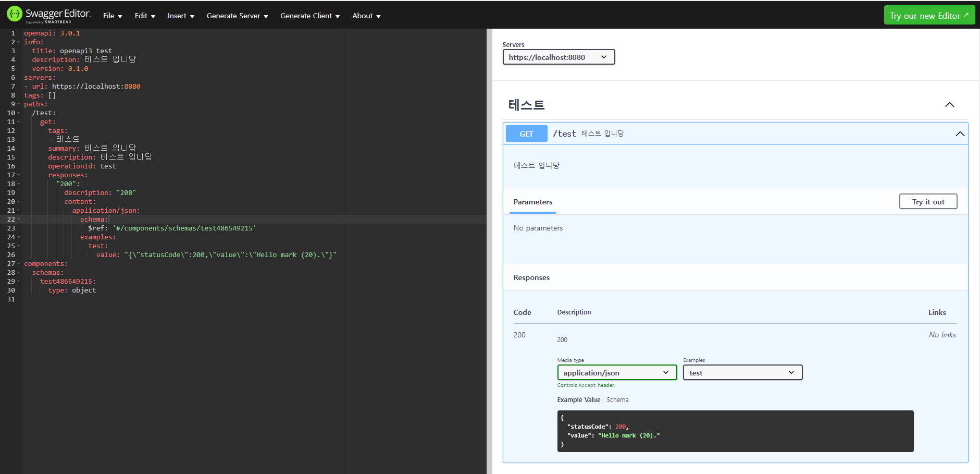Click the example JSON response code block
This screenshot has width=980, height=474.
(735, 431)
